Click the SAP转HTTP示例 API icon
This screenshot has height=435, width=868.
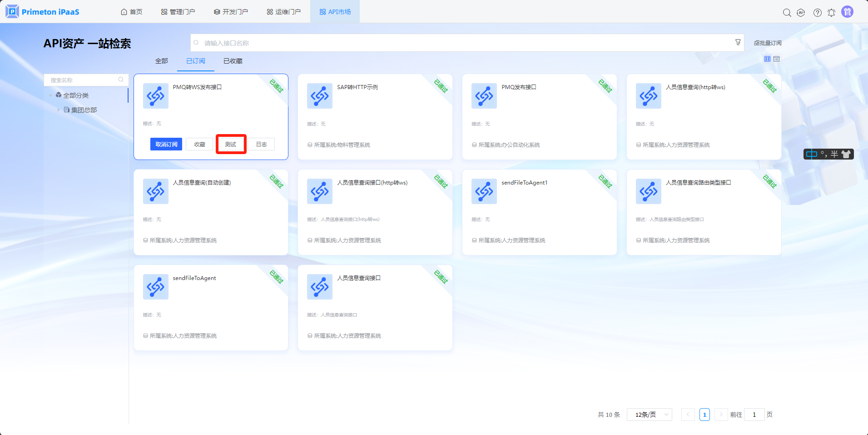tap(320, 96)
